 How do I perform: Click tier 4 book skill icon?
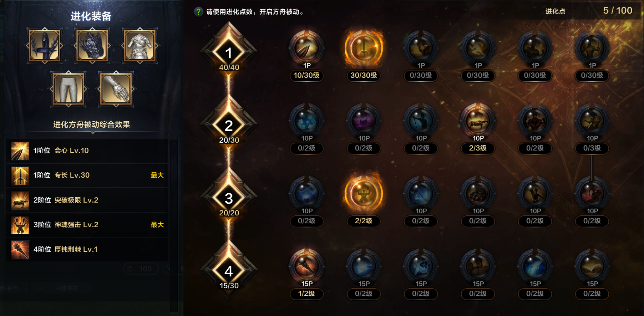pos(592,266)
